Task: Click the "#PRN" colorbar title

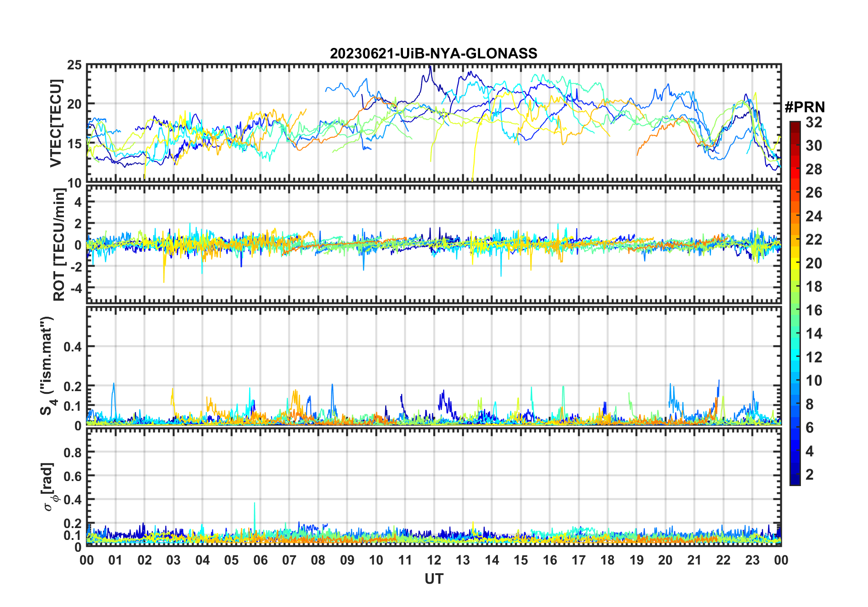Action: (805, 107)
